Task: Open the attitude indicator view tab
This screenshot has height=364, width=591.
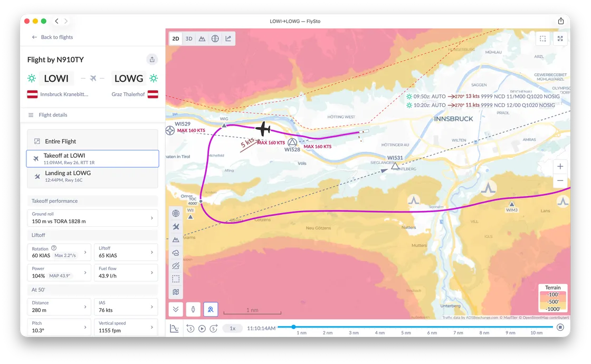Action: coord(215,39)
